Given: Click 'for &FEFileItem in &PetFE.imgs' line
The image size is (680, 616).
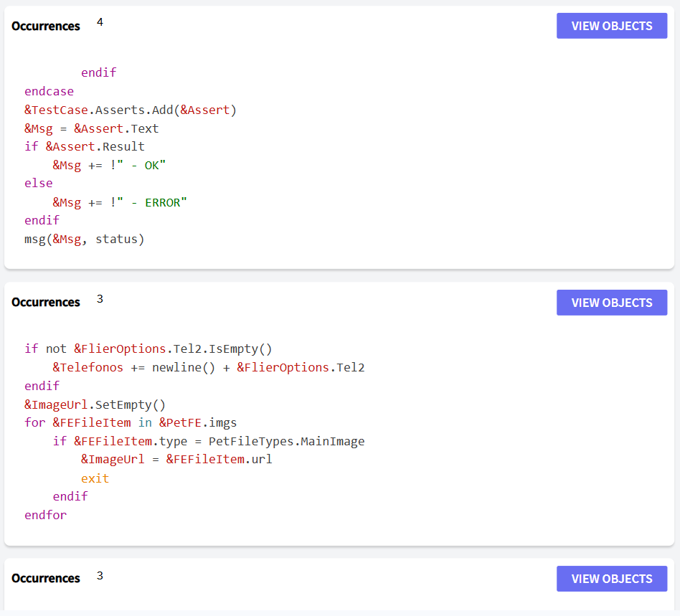Looking at the screenshot, I should tap(131, 422).
